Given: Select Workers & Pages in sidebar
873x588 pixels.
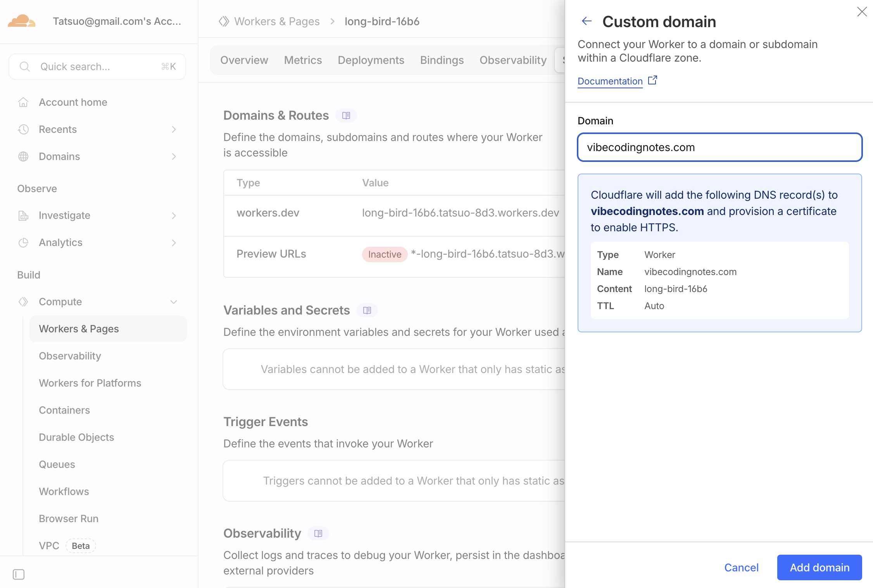Looking at the screenshot, I should click(108, 329).
